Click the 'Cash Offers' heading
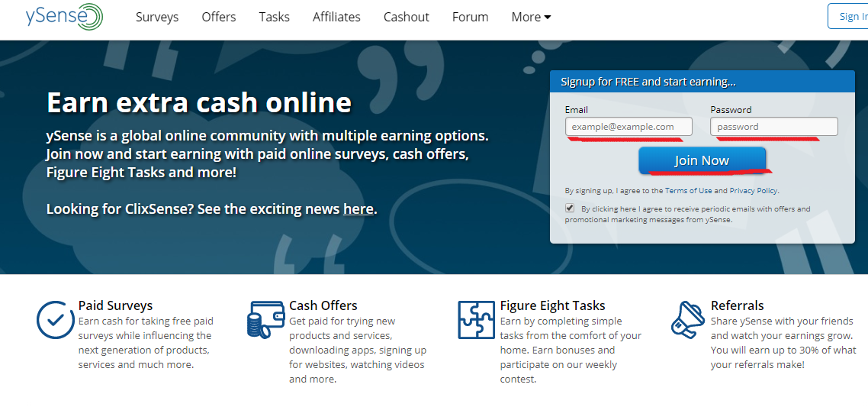 pyautogui.click(x=323, y=305)
